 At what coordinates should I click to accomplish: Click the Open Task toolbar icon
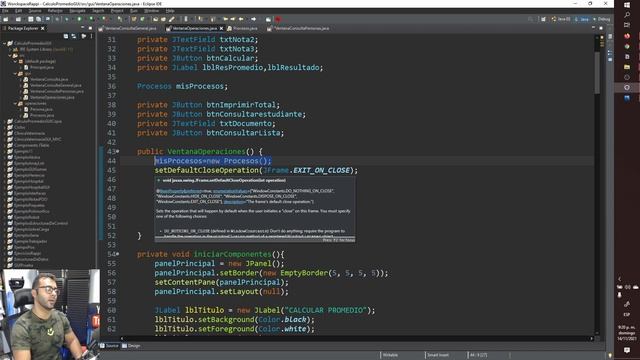tap(163, 19)
